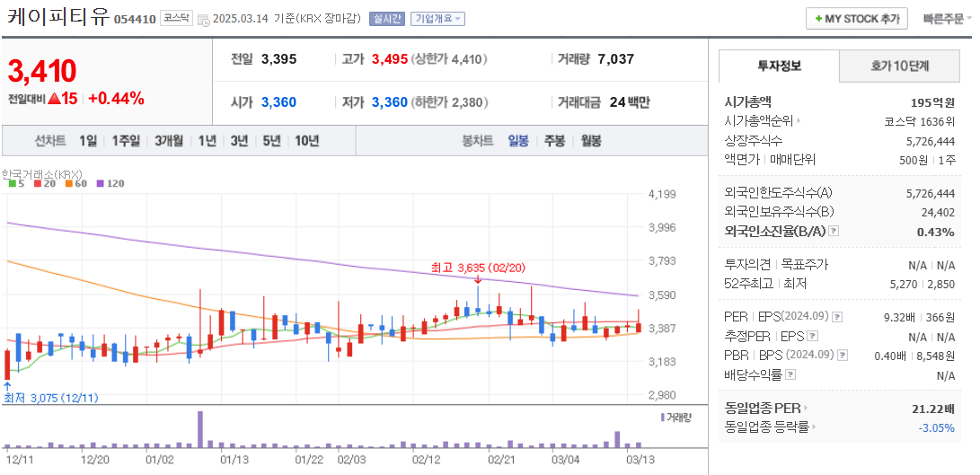Click green 5-day moving average legend marker

[12, 184]
